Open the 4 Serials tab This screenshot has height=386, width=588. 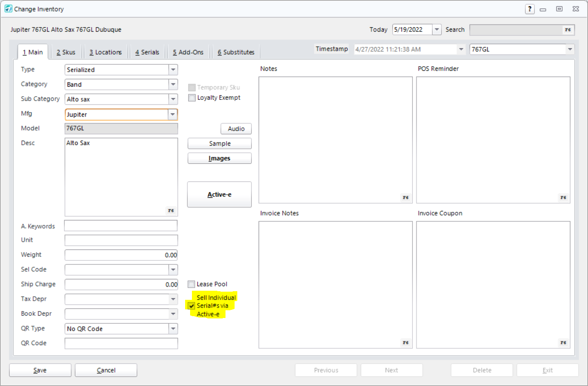(x=147, y=52)
